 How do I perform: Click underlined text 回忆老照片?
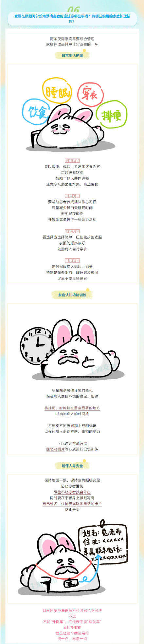(55, 449)
